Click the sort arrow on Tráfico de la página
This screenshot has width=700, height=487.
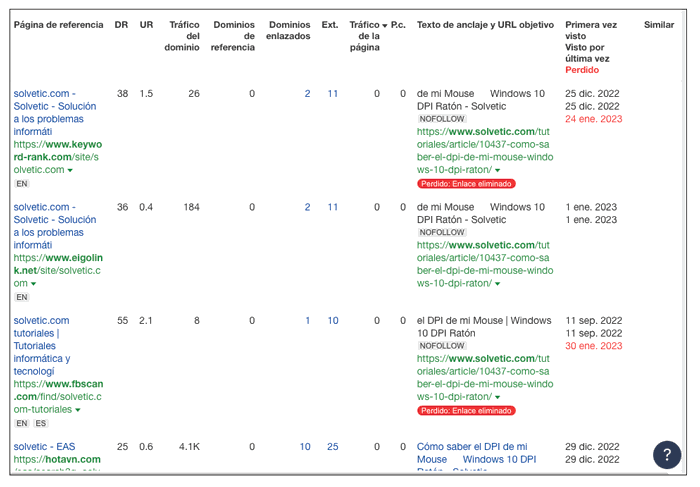(x=385, y=24)
